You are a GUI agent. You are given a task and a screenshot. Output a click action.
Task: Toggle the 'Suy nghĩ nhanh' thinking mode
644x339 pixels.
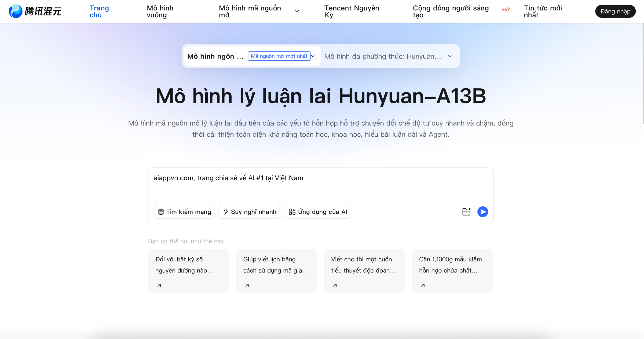click(x=249, y=212)
